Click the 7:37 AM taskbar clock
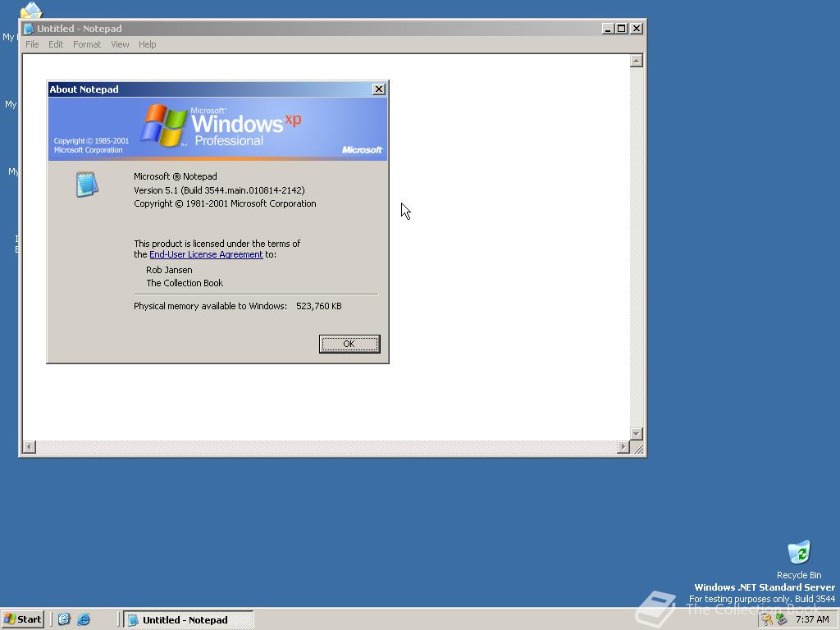Viewport: 840px width, 630px height. (x=812, y=619)
